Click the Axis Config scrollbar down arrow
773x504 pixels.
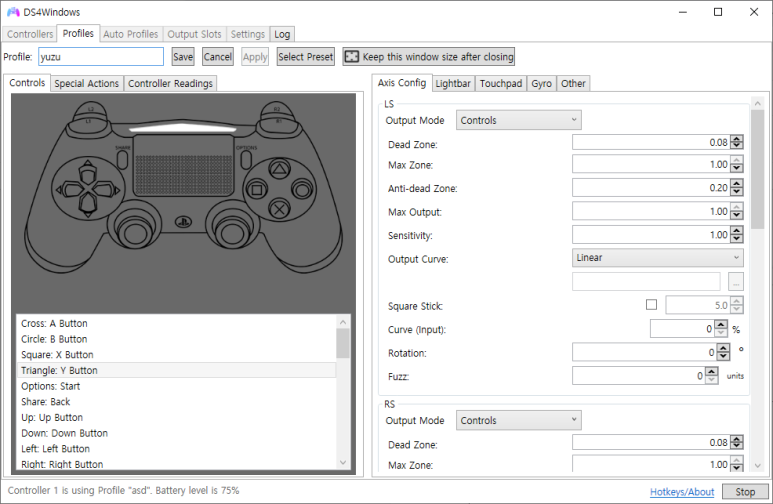[758, 466]
